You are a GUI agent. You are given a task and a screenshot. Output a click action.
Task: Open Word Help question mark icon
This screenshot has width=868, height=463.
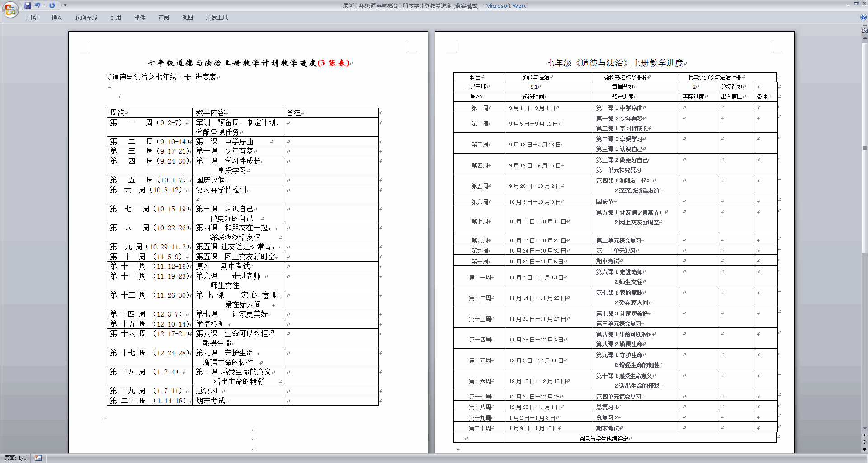coord(863,17)
